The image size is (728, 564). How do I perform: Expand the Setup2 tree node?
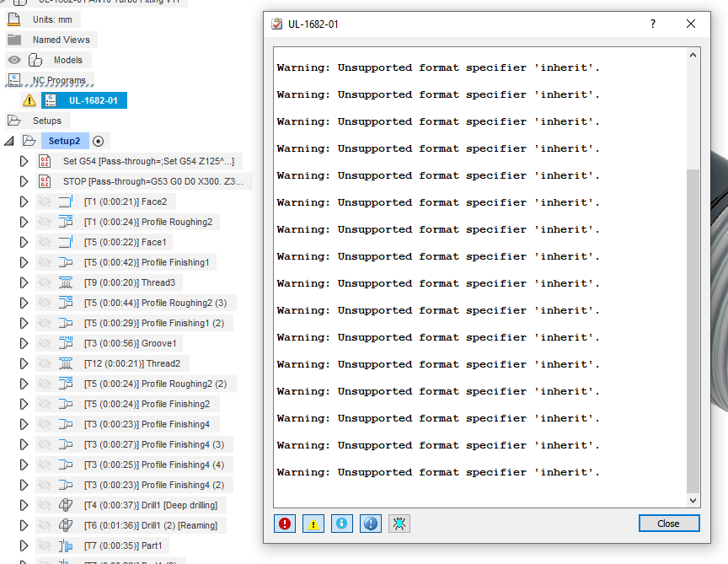(x=11, y=141)
